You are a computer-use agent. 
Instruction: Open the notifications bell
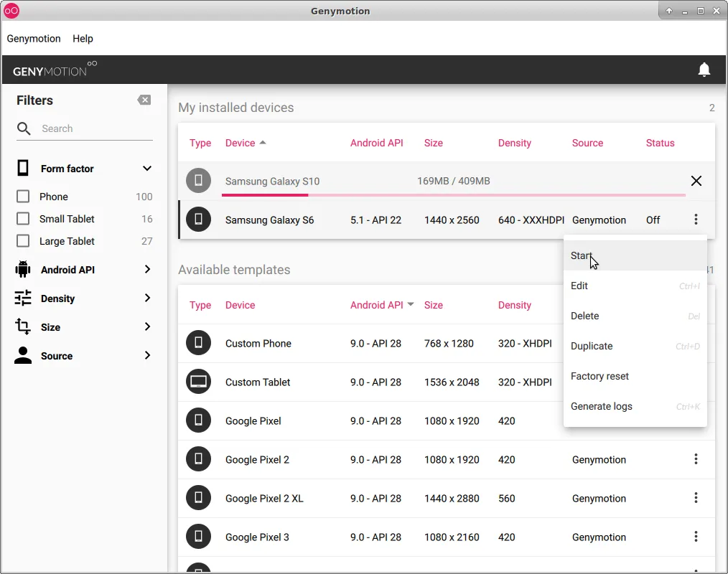[704, 70]
